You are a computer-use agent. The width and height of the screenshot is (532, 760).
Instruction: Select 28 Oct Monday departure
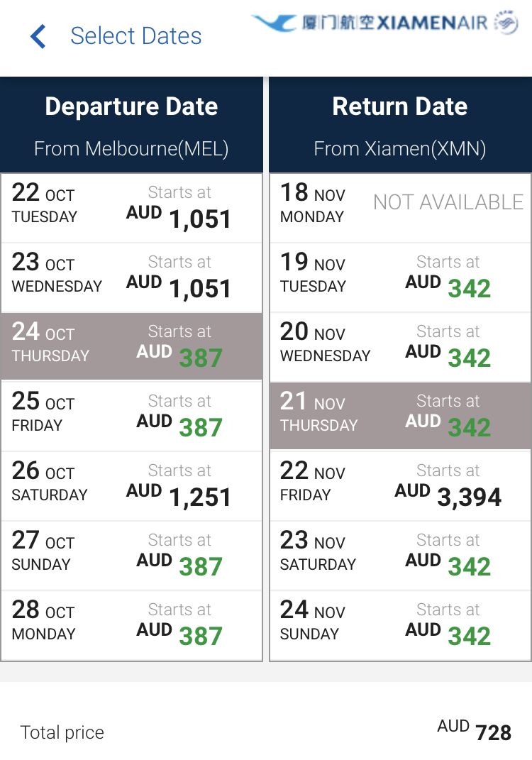(x=131, y=625)
